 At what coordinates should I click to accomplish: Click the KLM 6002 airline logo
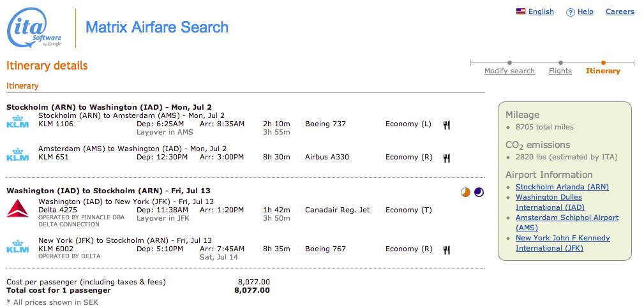coord(17,246)
